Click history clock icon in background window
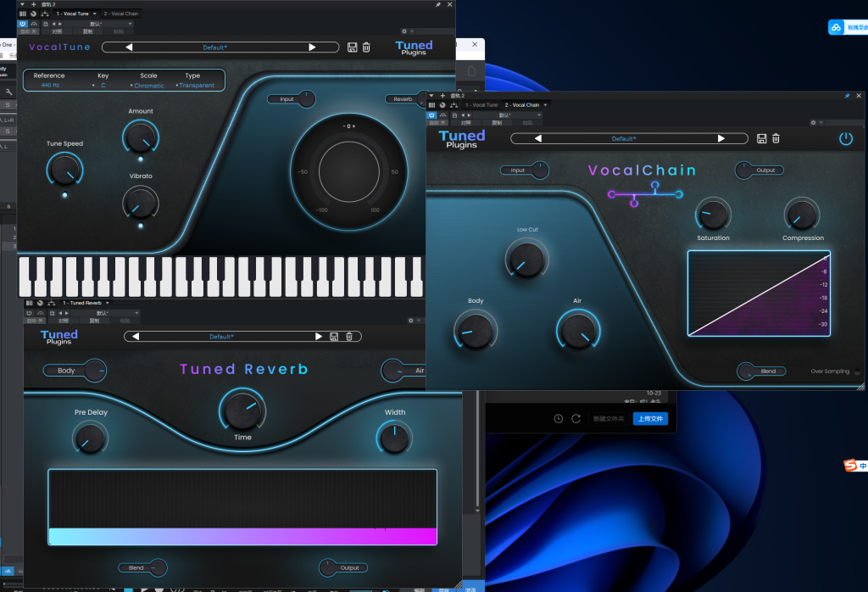The width and height of the screenshot is (868, 592). [558, 419]
